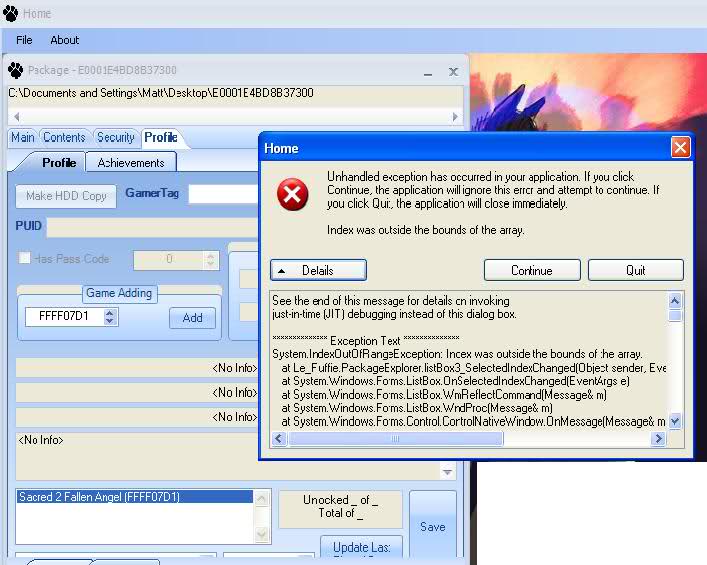
Task: Switch to the Contents tab
Action: point(64,138)
